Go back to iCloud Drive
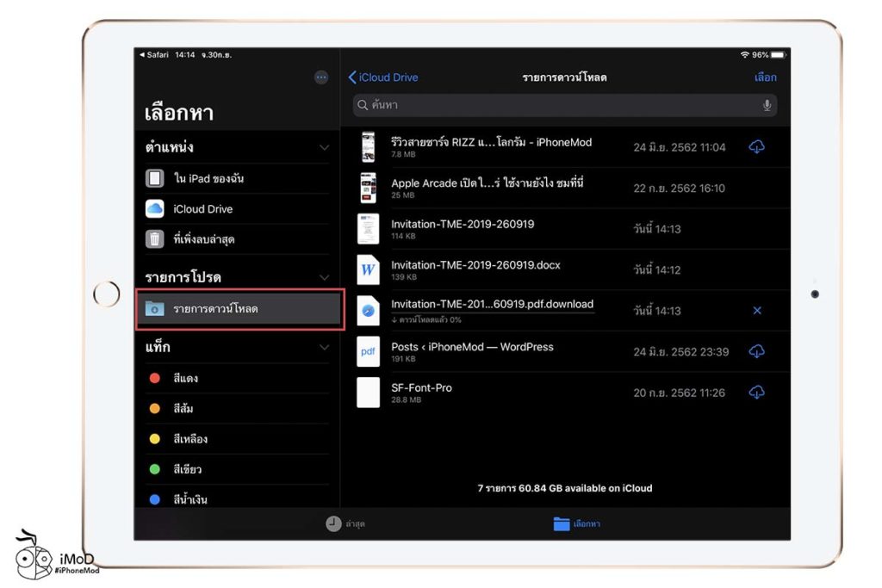Viewport: 882px width, 588px height. coord(382,77)
